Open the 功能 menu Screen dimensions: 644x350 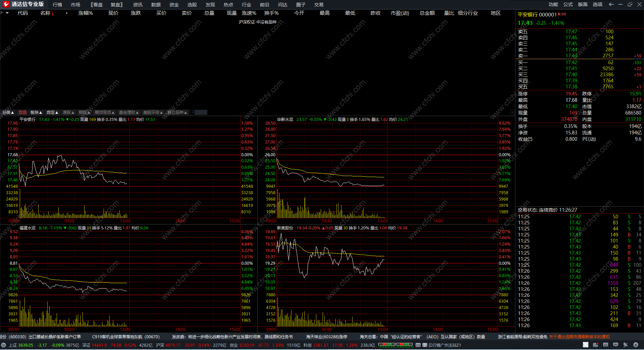pos(553,4)
